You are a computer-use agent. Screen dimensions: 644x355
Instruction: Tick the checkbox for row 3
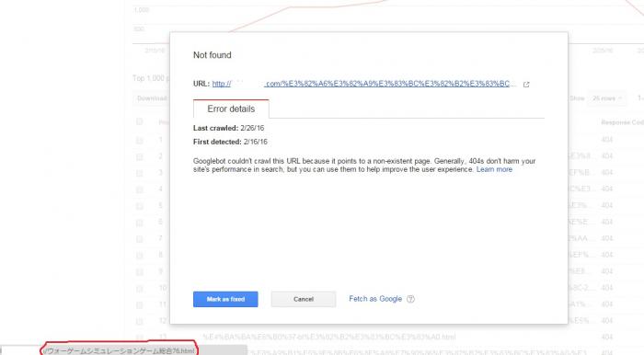pos(140,173)
